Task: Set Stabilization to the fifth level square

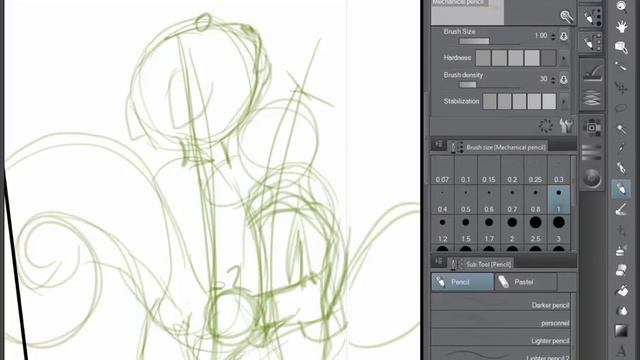Action: (549, 101)
